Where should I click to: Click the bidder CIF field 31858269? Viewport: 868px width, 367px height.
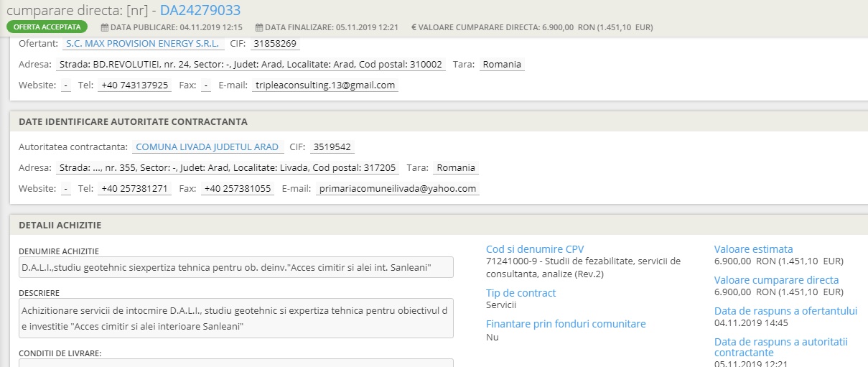[x=275, y=44]
